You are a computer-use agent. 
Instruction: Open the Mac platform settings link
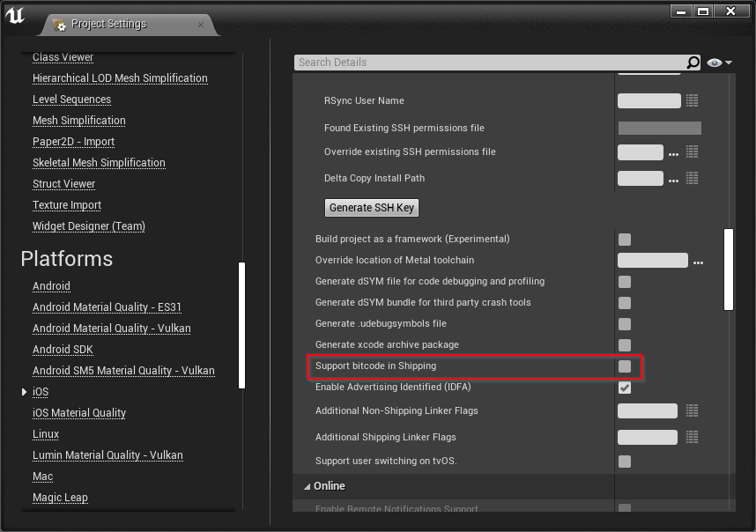(42, 477)
